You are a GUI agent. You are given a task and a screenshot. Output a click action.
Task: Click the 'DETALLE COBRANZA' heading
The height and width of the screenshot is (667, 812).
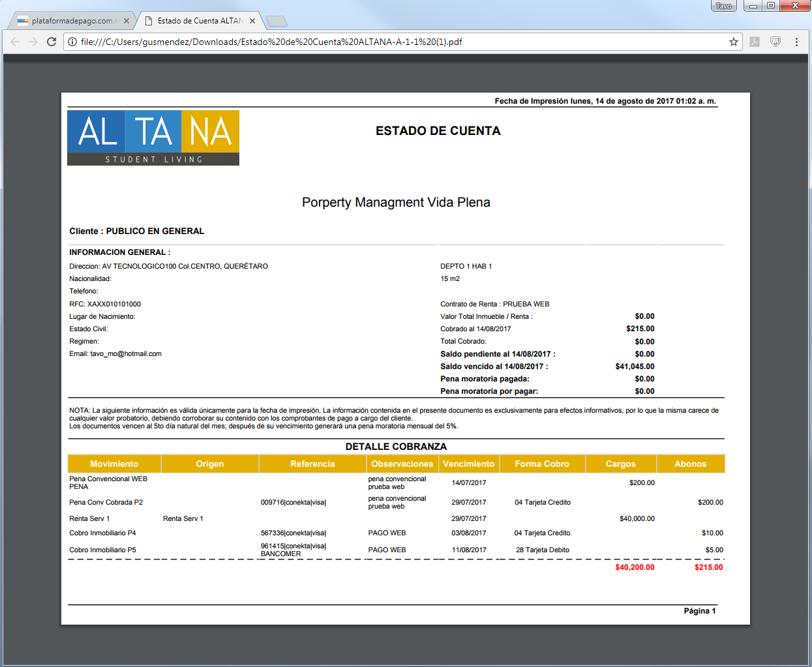point(396,447)
